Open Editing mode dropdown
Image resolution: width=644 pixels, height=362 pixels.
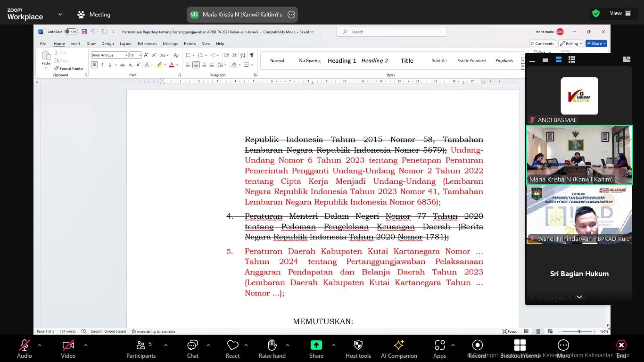click(x=571, y=43)
